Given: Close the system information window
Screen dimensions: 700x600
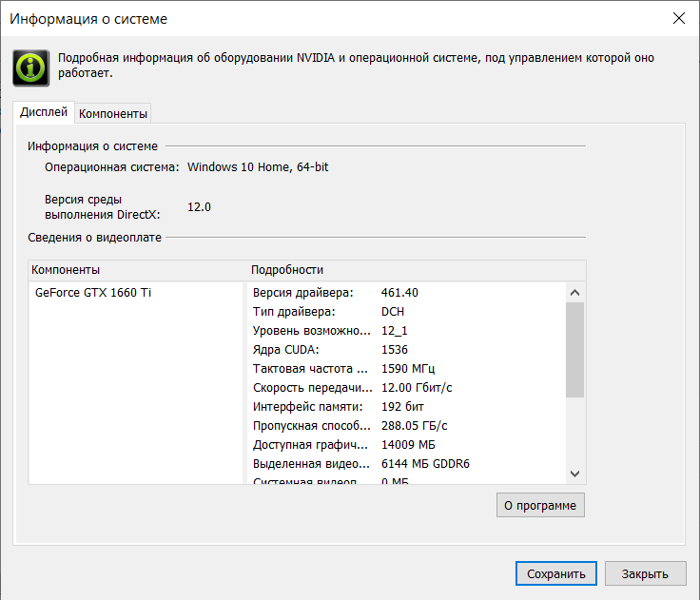Looking at the screenshot, I should [x=678, y=18].
